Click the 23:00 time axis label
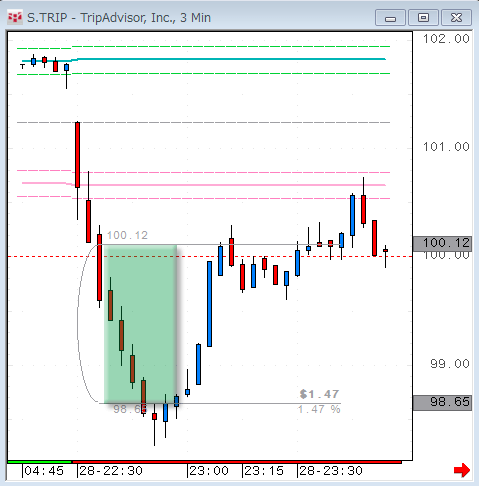Viewport: 479px width, 486px height. [209, 471]
